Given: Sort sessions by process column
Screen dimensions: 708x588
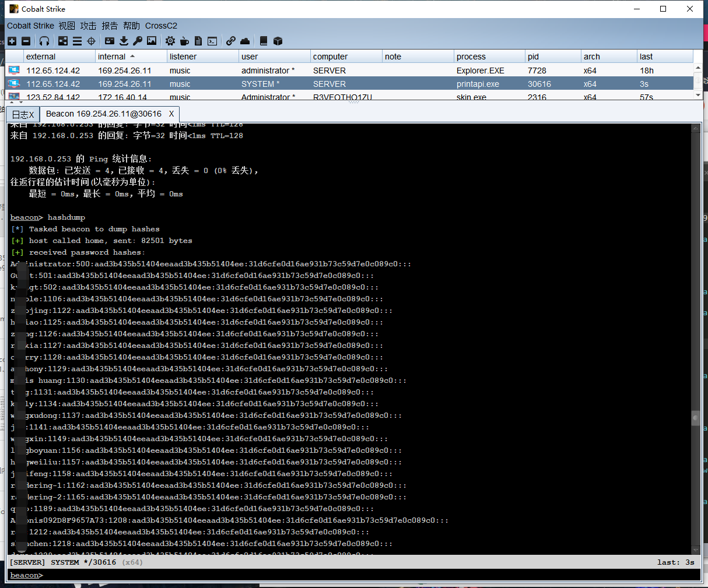Looking at the screenshot, I should click(x=490, y=57).
